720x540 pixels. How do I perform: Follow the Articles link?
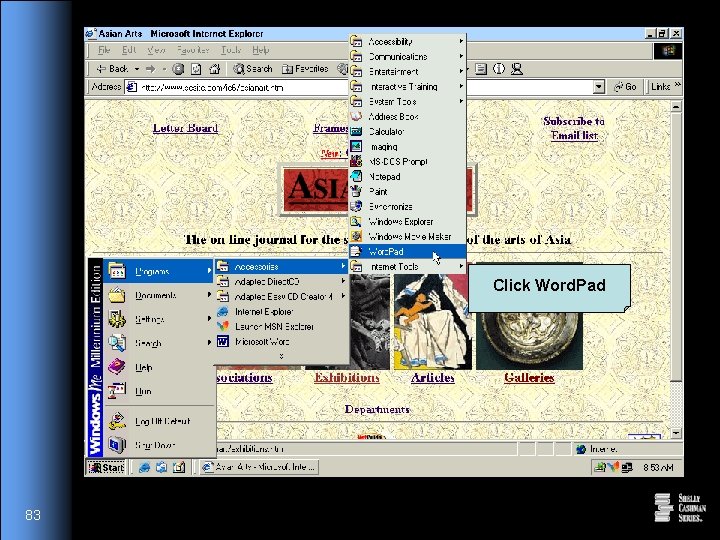click(x=433, y=377)
